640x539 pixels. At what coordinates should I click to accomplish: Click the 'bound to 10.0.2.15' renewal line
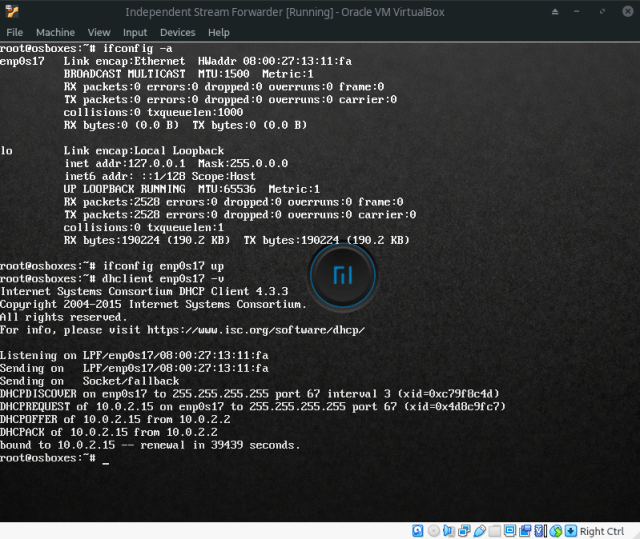pyautogui.click(x=150, y=445)
